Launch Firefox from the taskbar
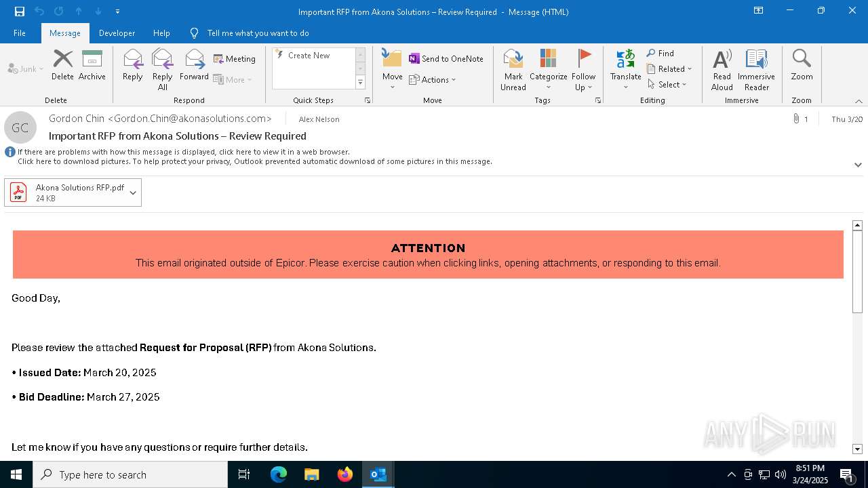Viewport: 868px width, 488px height. (345, 474)
